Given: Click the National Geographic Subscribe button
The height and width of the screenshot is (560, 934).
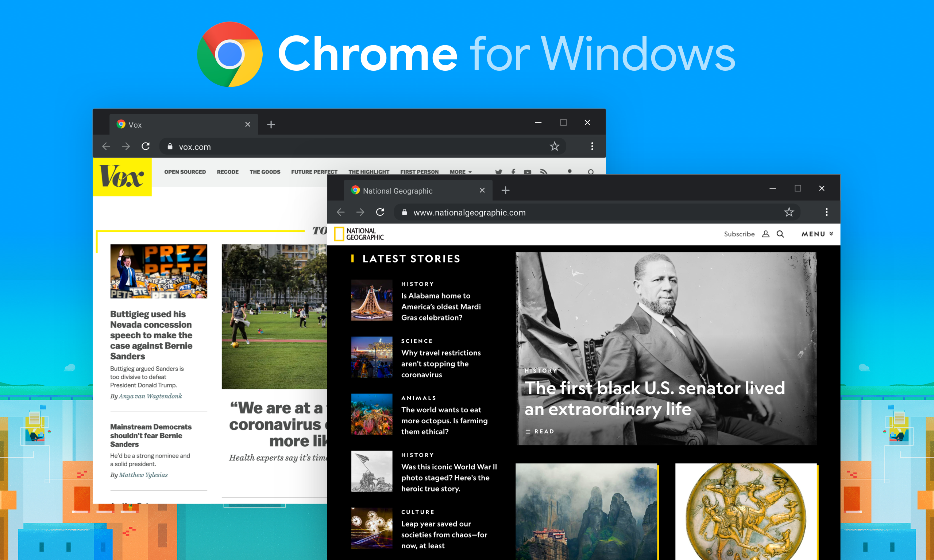Looking at the screenshot, I should click(739, 233).
